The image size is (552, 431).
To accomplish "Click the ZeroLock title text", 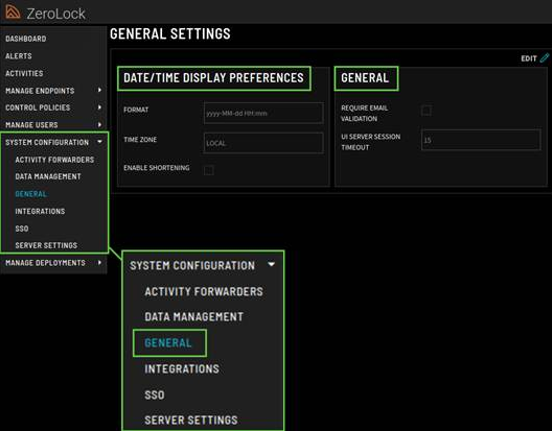I will pyautogui.click(x=56, y=14).
